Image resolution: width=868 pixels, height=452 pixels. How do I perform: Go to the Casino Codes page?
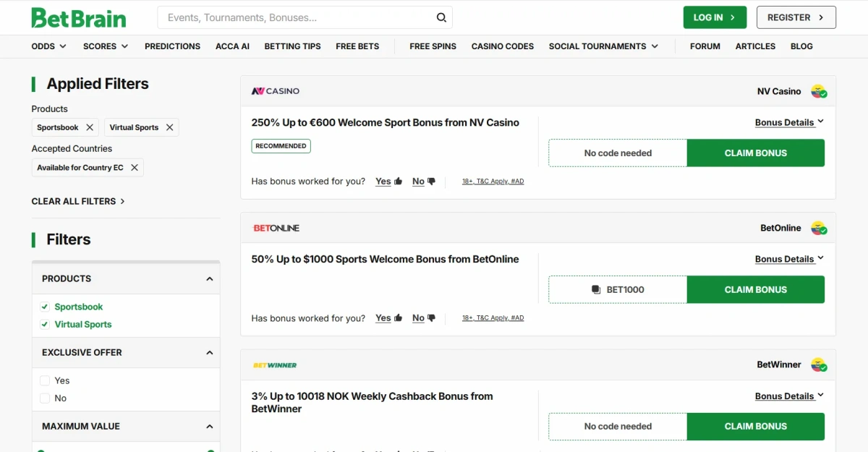pos(502,46)
